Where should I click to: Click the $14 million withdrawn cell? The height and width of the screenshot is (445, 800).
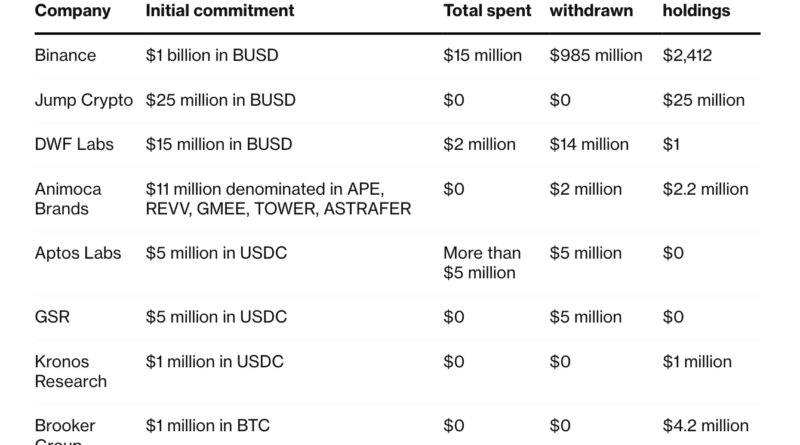589,144
